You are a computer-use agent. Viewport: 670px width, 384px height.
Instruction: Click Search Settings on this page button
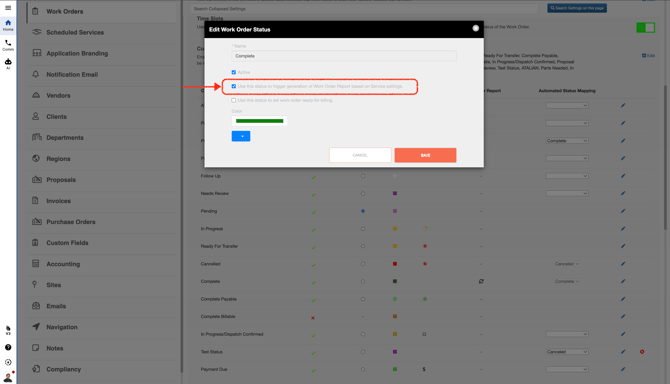577,8
